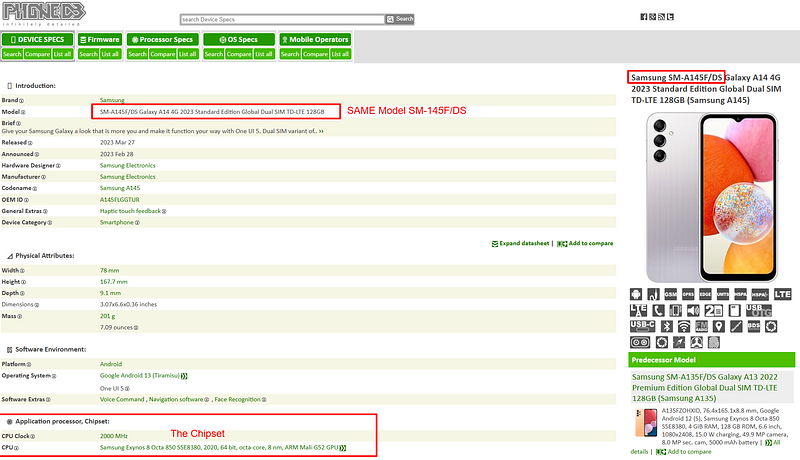Click the fingerprint sensor icon
The image size is (800, 460).
coord(714,342)
